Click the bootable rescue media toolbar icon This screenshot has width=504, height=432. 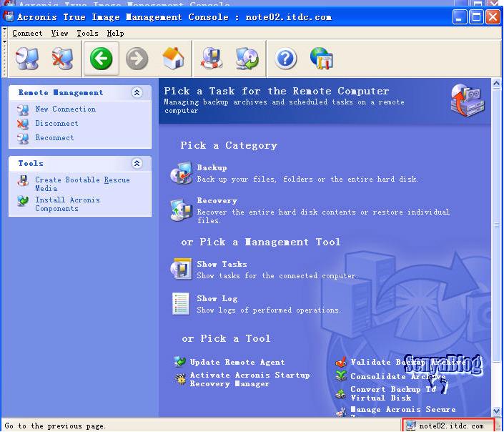pyautogui.click(x=211, y=59)
